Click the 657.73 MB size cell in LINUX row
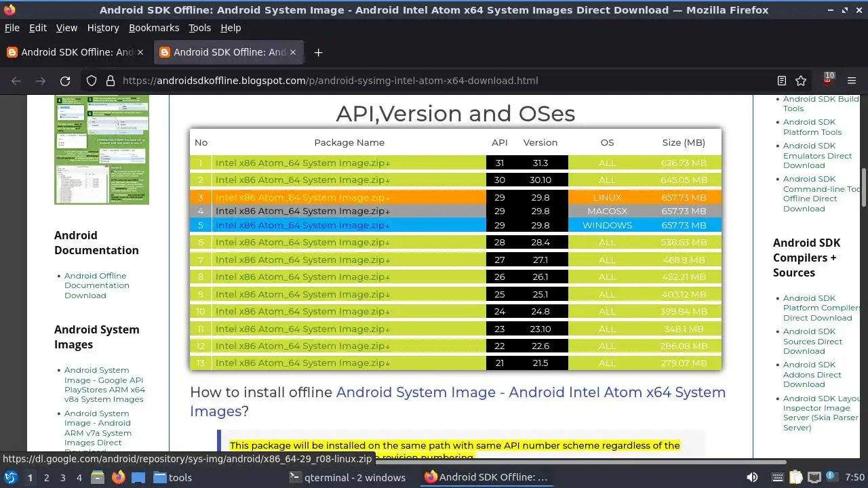868x488 pixels. tap(684, 197)
